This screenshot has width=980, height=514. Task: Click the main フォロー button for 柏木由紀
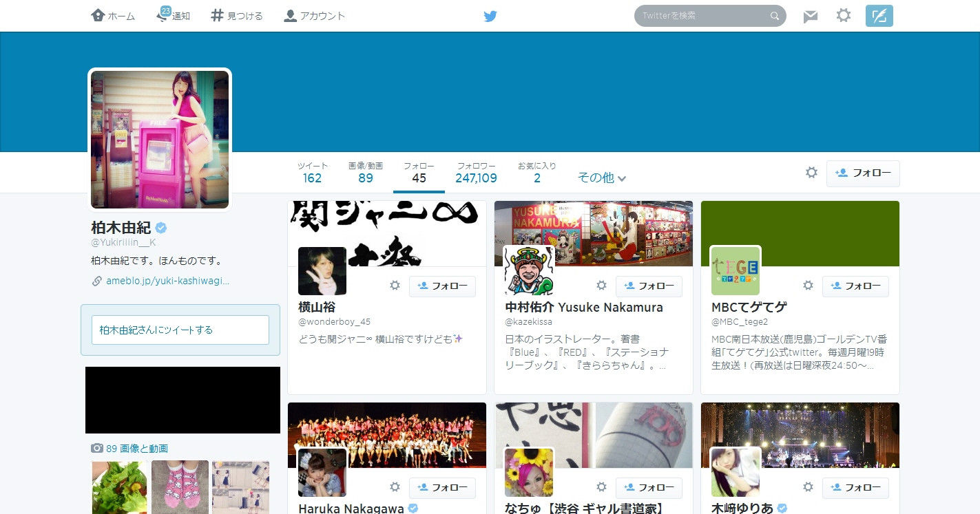pos(863,173)
